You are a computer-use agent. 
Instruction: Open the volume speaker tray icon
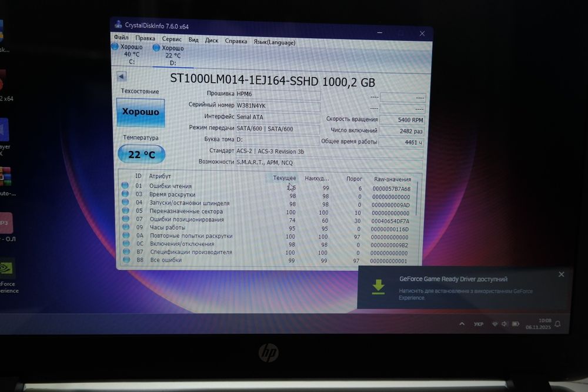[505, 324]
